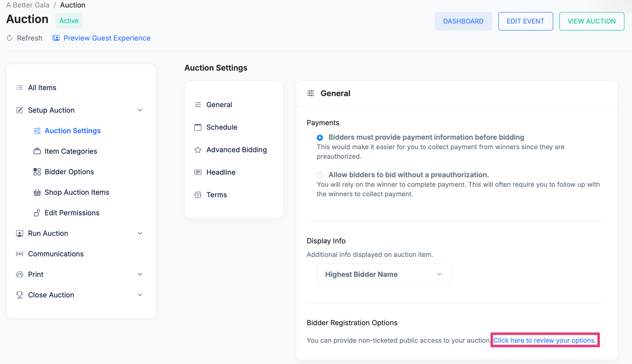Viewport: 632px width, 364px height.
Task: Click the Item Categories stack icon
Action: [37, 151]
